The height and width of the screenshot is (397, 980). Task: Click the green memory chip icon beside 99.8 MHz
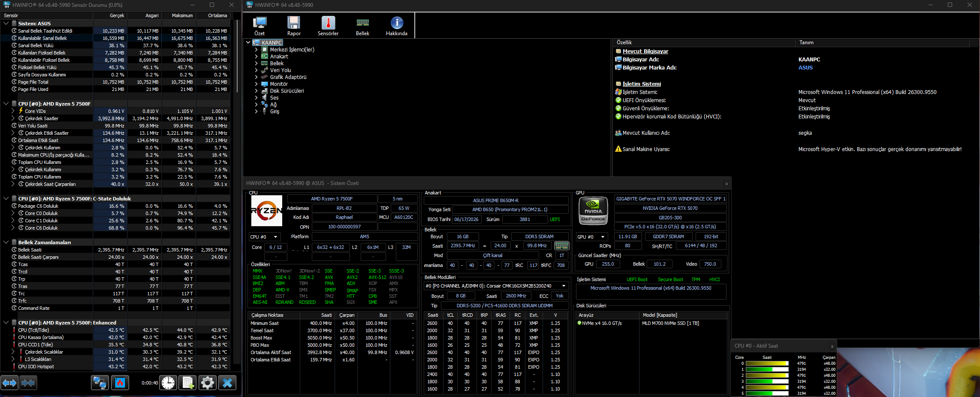(561, 245)
